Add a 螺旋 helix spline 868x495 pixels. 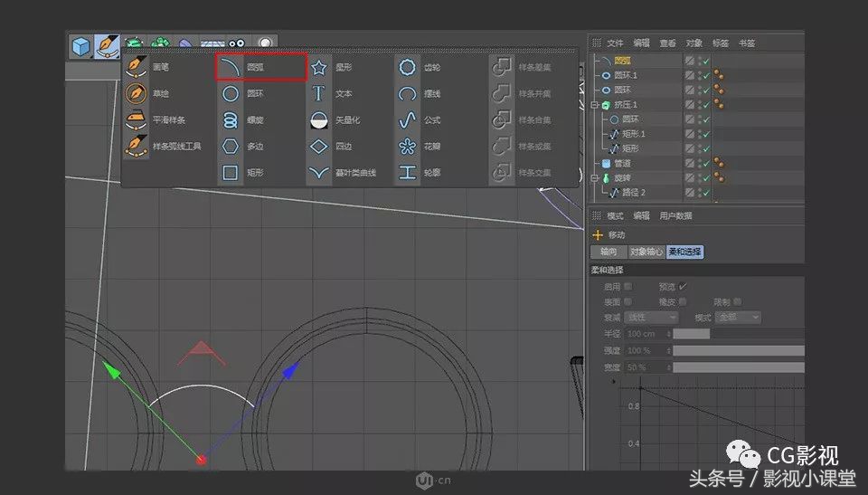coord(242,119)
